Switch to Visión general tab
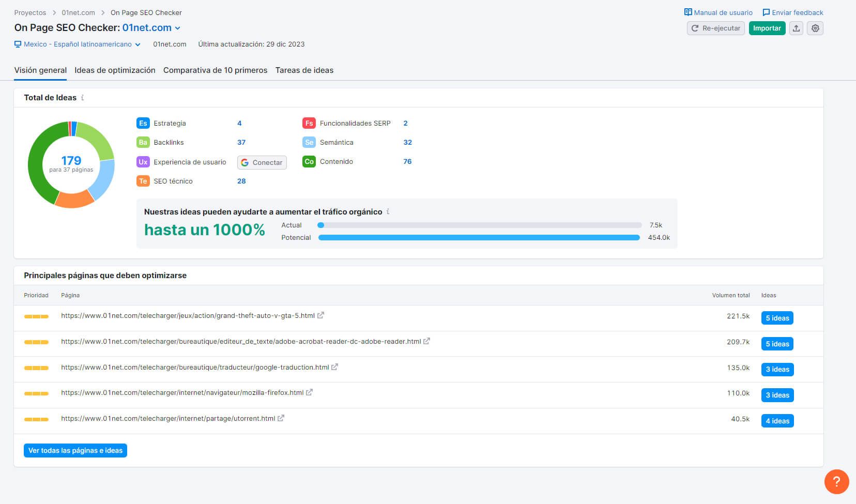The height and width of the screenshot is (504, 856). [40, 70]
